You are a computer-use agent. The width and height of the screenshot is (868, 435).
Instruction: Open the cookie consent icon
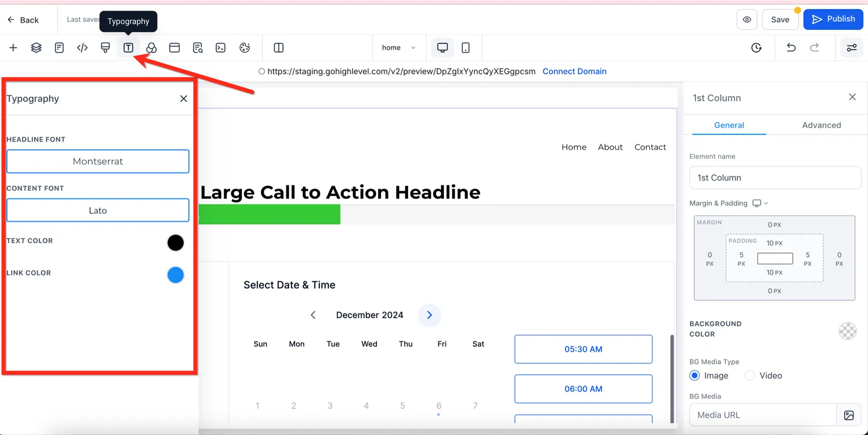[x=245, y=48]
